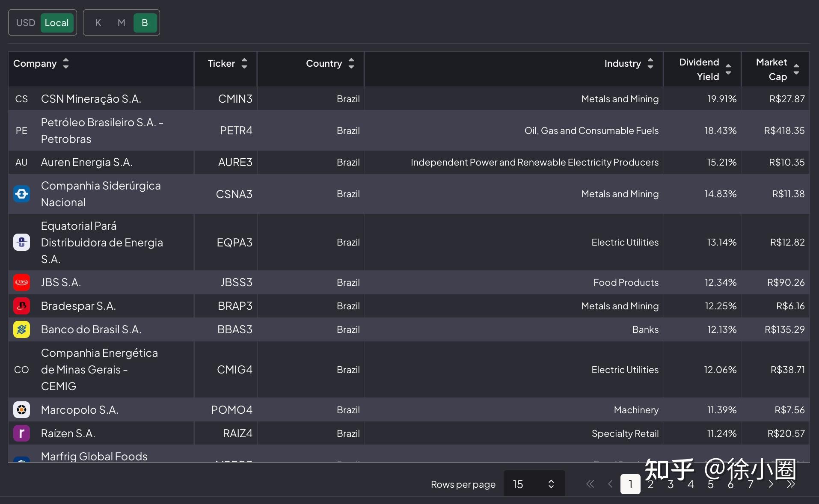
Task: Select the Local currency option
Action: click(x=56, y=23)
